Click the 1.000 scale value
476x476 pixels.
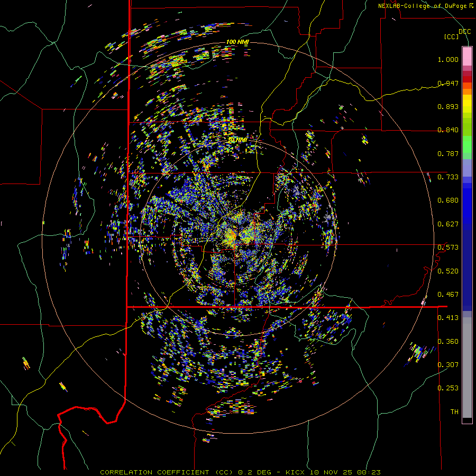(448, 59)
